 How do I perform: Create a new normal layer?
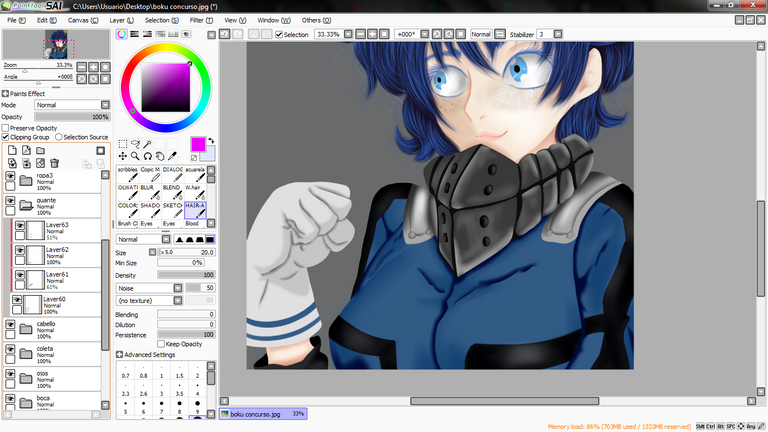coord(12,150)
